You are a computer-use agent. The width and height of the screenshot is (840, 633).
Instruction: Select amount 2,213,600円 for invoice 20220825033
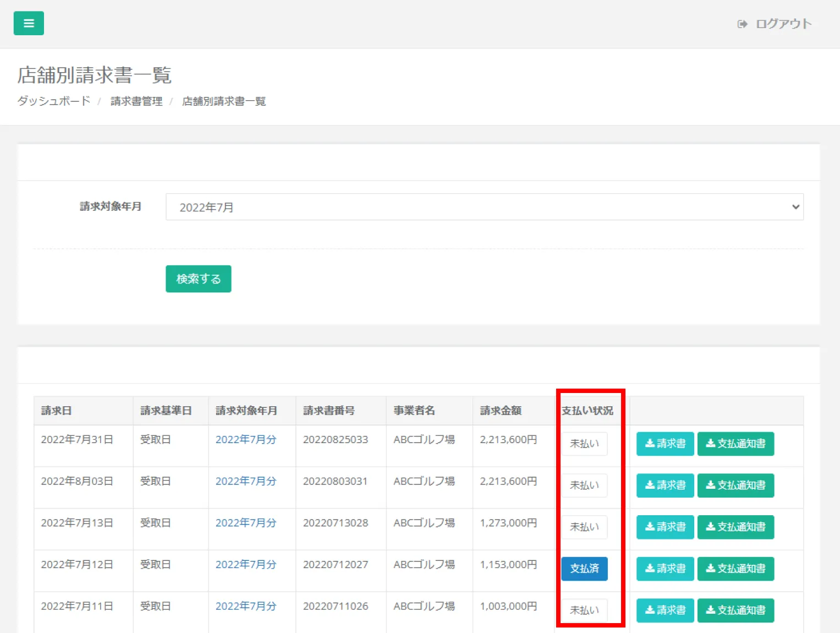(x=508, y=439)
